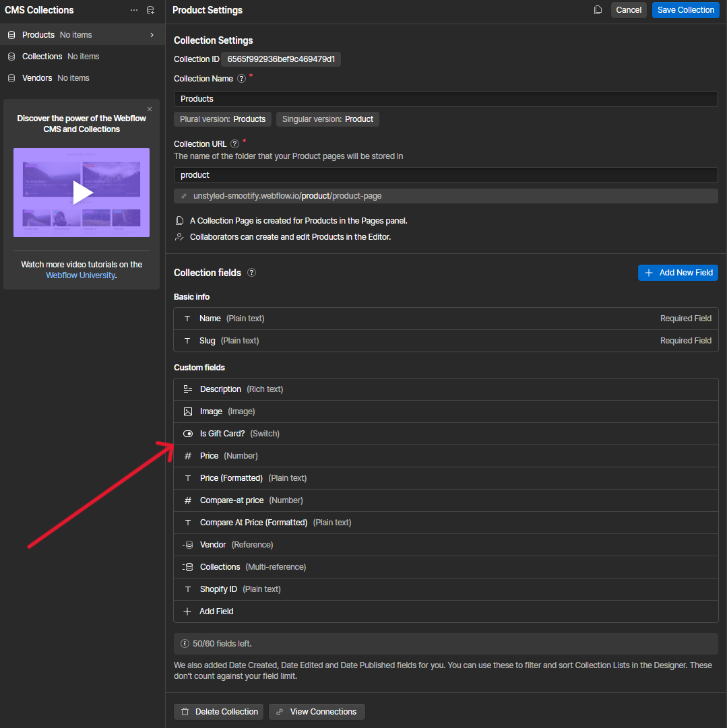Click the duplicate icon beside Cancel button
The height and width of the screenshot is (728, 727).
598,10
